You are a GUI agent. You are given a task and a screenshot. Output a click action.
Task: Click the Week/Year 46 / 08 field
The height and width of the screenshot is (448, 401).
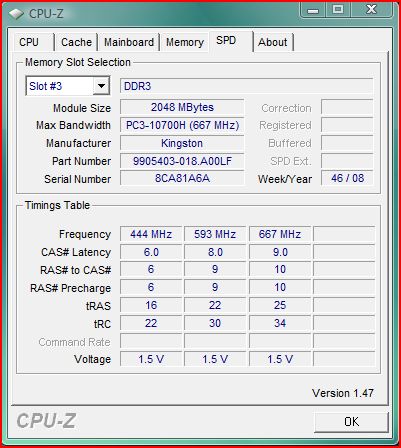coord(347,178)
